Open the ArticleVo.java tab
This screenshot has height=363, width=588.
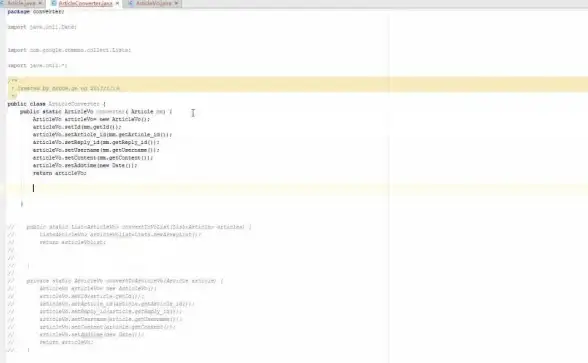pos(154,3)
